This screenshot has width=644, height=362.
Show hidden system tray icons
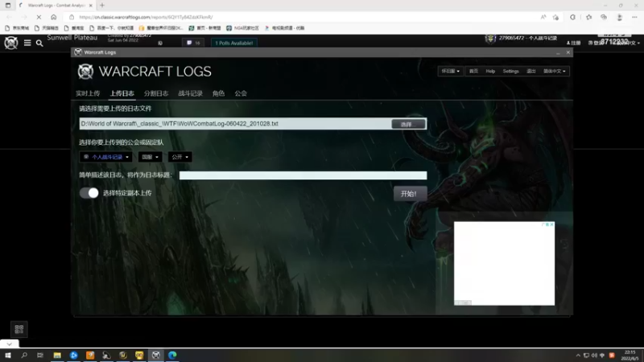pos(578,356)
